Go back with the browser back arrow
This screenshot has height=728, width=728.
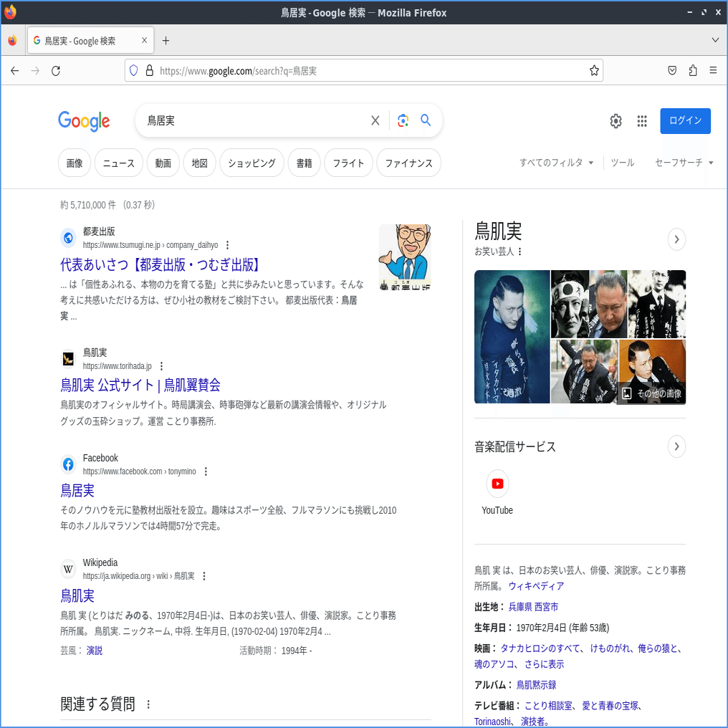(15, 70)
